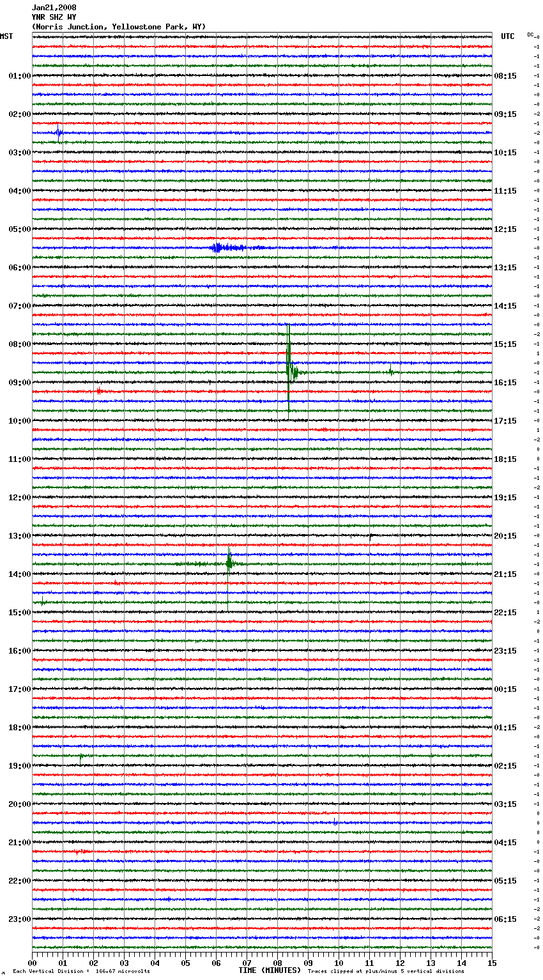Click minute 08 on the bottom axis
This screenshot has width=543, height=980.
[278, 963]
